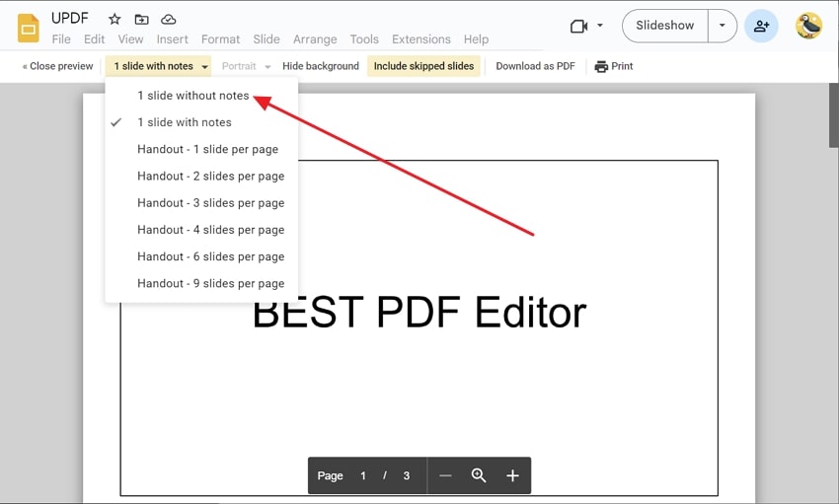The width and height of the screenshot is (839, 504).
Task: Click the Google Slides logo icon
Action: click(x=29, y=28)
